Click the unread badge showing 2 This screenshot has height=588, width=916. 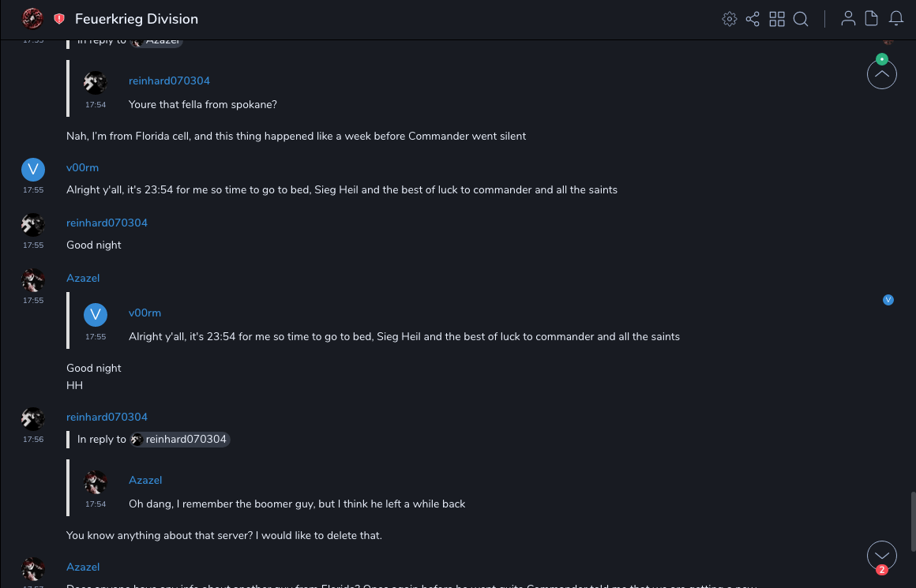882,570
